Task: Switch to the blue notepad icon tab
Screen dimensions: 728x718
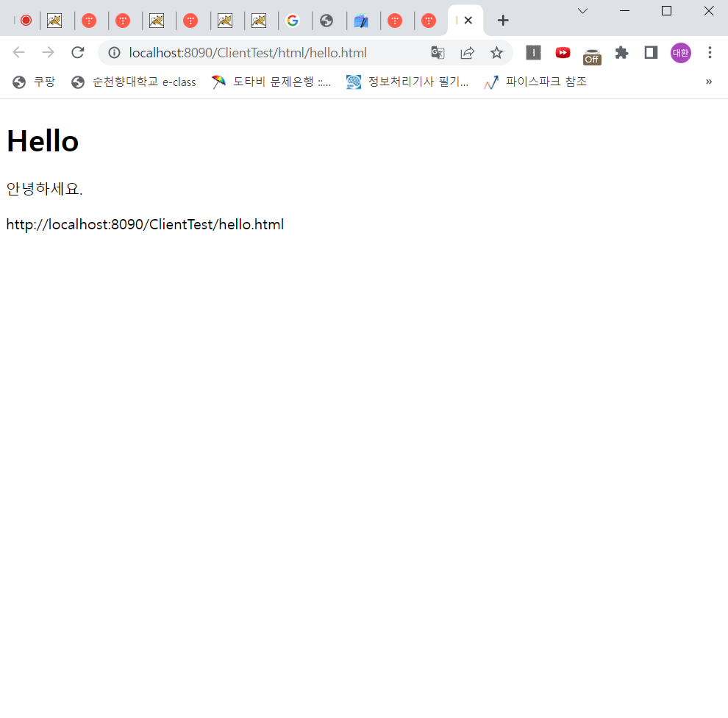Action: (361, 21)
